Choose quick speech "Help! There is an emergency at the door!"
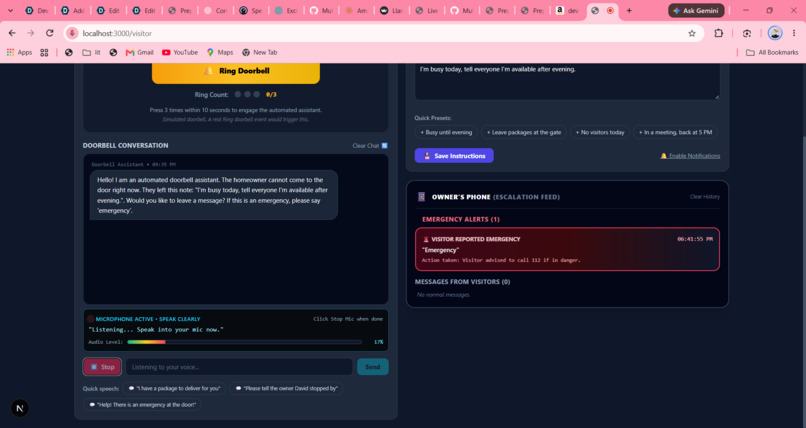The height and width of the screenshot is (428, 806). point(142,405)
